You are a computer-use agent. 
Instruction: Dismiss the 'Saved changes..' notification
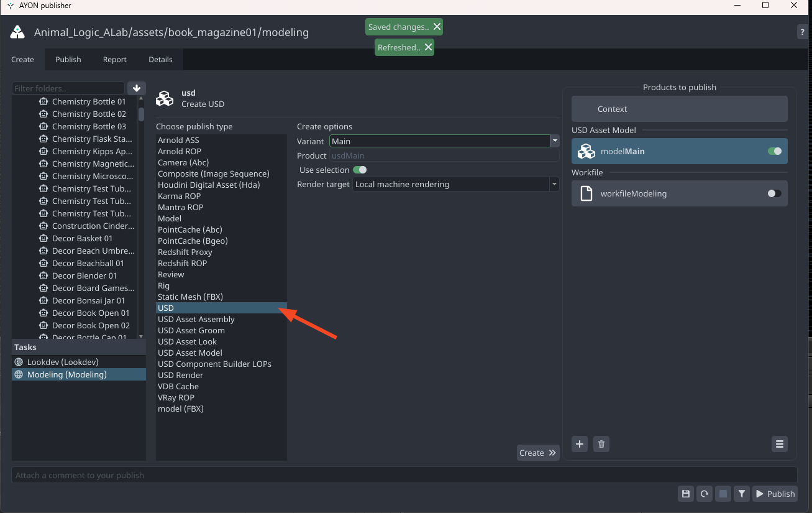pos(437,27)
